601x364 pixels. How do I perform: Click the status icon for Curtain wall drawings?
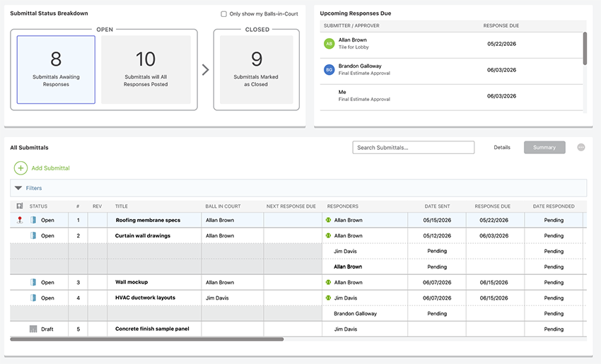33,235
